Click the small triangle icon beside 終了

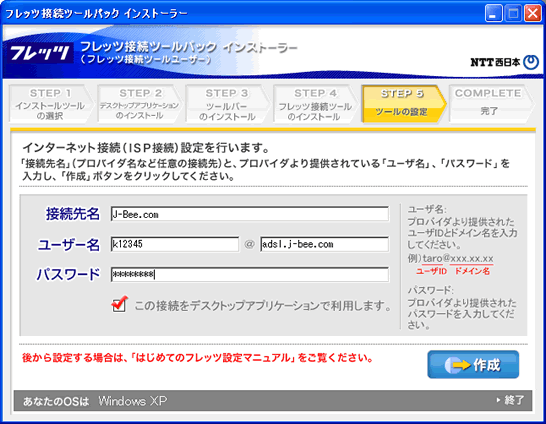[498, 400]
